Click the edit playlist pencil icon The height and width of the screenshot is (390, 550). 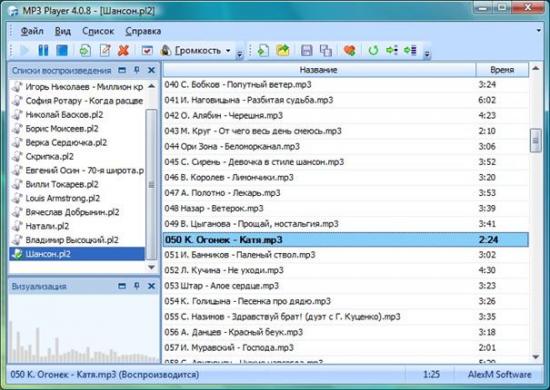tap(105, 51)
